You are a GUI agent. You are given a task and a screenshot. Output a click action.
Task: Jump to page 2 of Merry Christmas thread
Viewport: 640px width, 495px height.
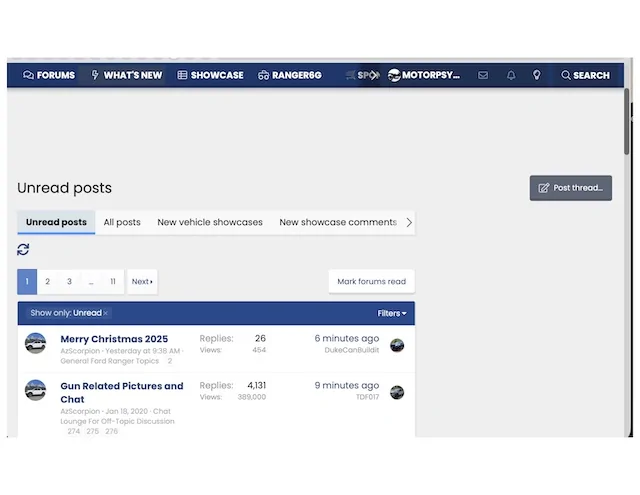point(170,361)
